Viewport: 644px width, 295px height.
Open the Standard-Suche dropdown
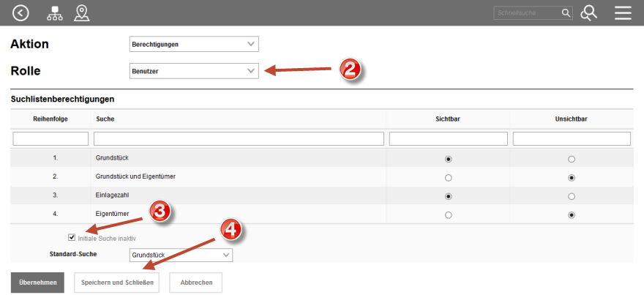click(x=180, y=255)
